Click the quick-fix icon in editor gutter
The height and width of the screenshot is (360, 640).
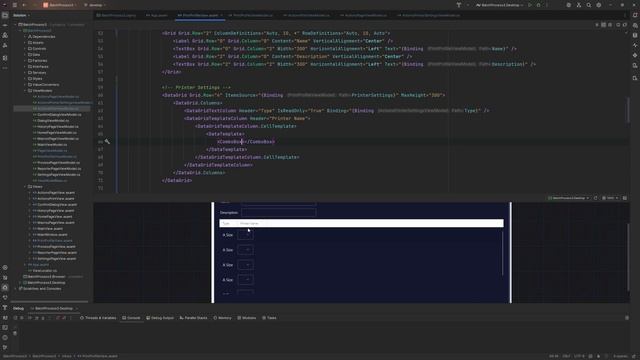point(107,141)
